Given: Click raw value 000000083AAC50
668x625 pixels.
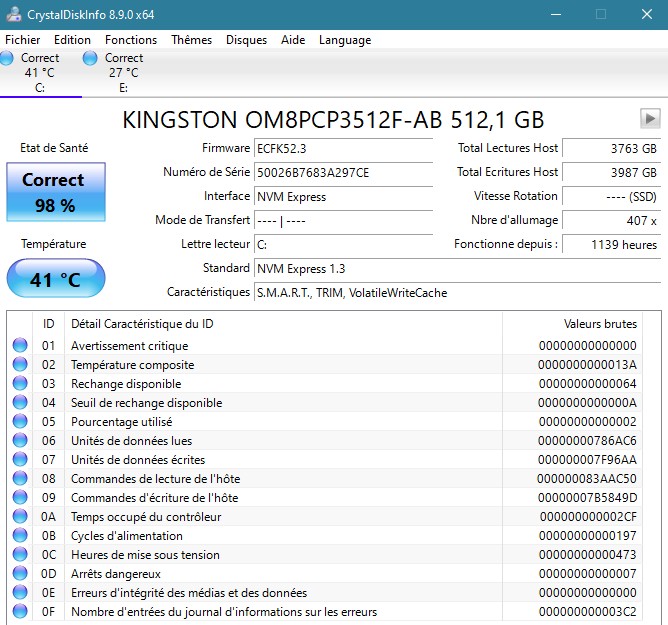Looking at the screenshot, I should tap(587, 478).
